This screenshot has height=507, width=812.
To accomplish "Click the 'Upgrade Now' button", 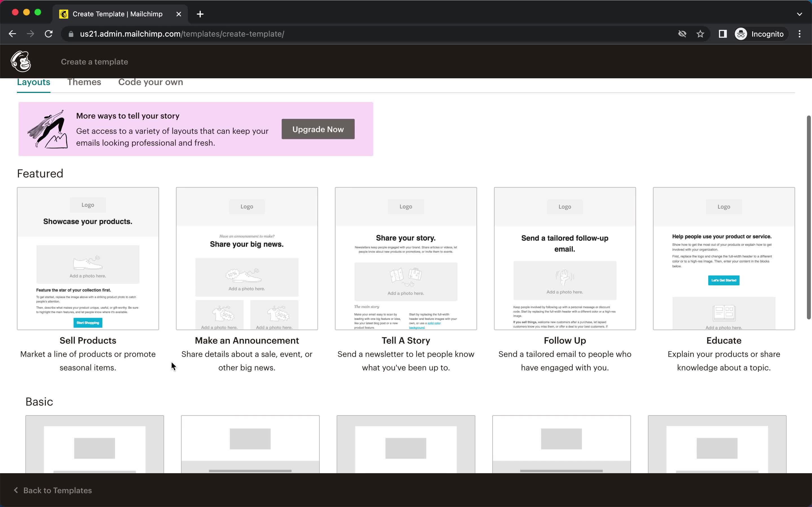I will click(317, 129).
